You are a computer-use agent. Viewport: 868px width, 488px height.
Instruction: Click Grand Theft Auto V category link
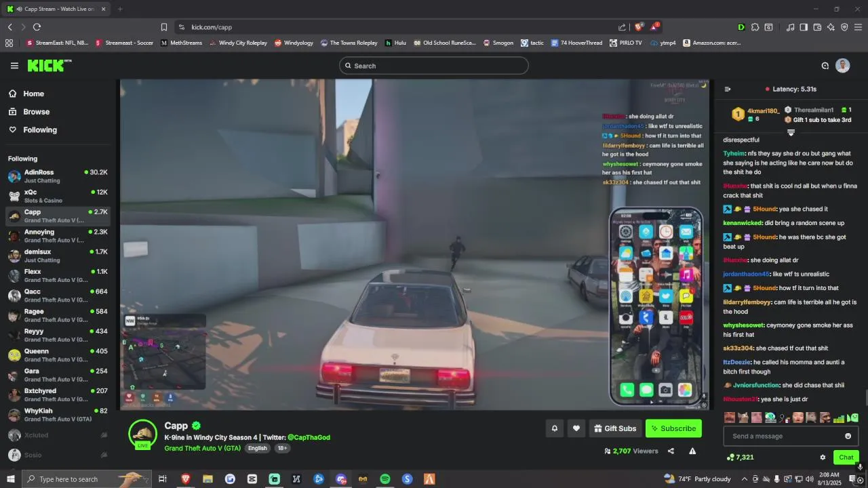(x=202, y=448)
